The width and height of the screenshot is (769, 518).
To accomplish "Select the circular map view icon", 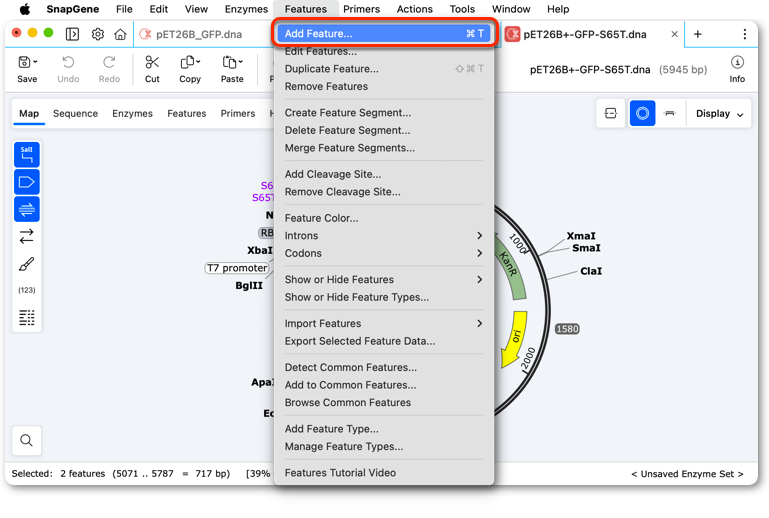I will tap(642, 113).
